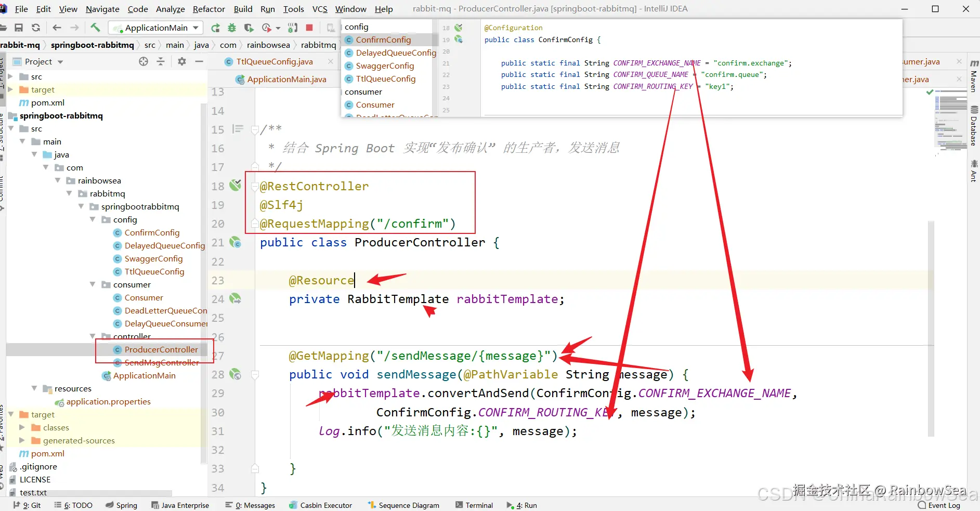Open the Spring tool window
Screen dimensions: 980x511
121,505
